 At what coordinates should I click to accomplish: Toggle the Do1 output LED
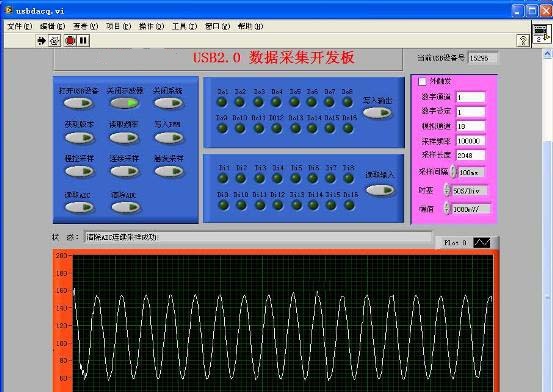click(222, 102)
